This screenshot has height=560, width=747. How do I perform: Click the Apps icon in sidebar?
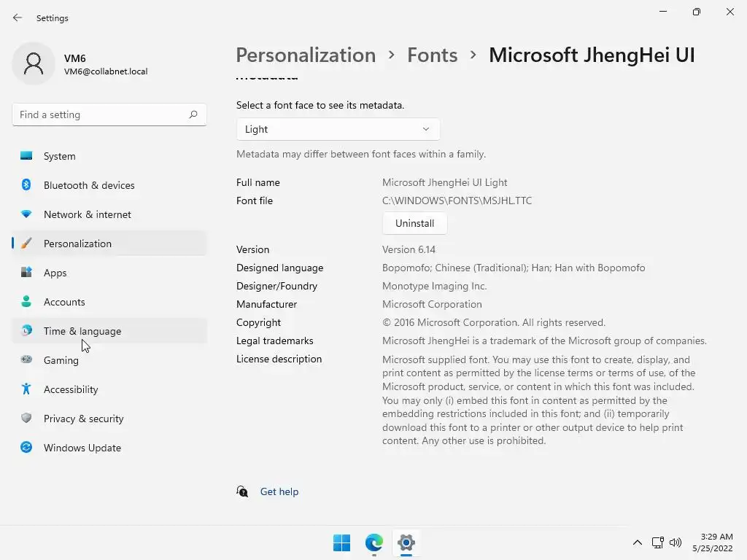(26, 273)
